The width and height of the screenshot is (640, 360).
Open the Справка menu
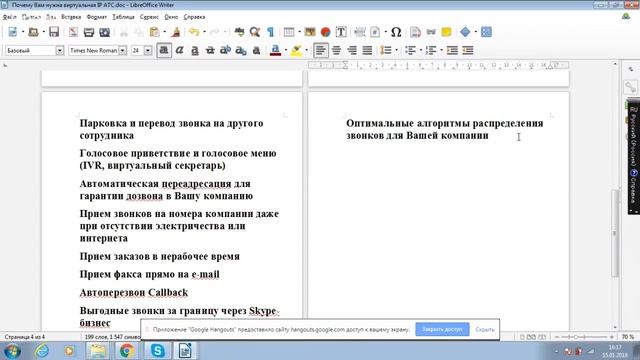[x=194, y=17]
